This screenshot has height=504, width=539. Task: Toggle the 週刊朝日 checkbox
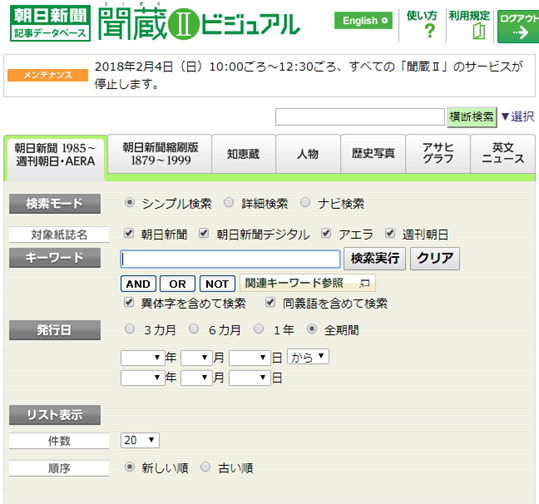tap(390, 233)
